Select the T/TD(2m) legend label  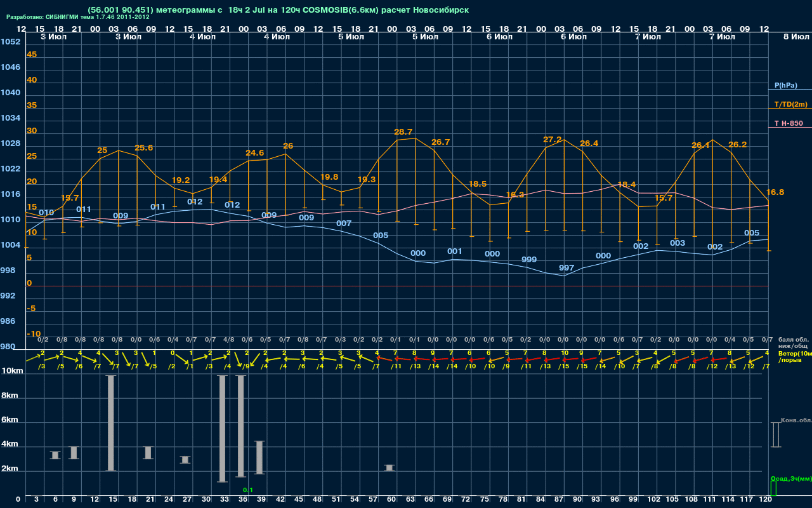pyautogui.click(x=790, y=104)
